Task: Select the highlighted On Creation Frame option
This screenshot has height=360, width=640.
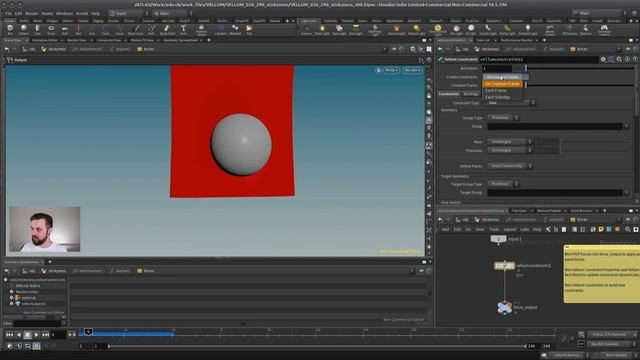Action: tap(502, 84)
